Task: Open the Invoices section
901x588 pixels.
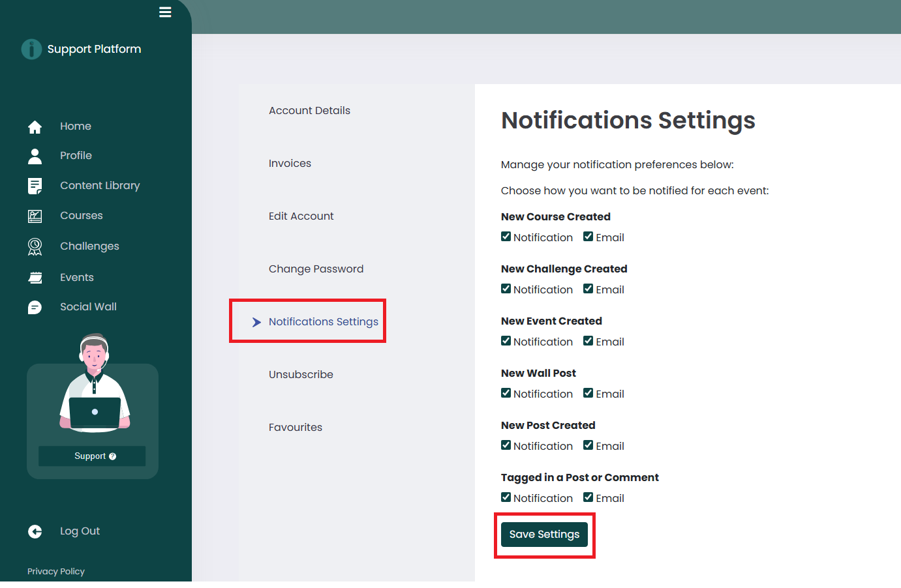Action: 290,164
